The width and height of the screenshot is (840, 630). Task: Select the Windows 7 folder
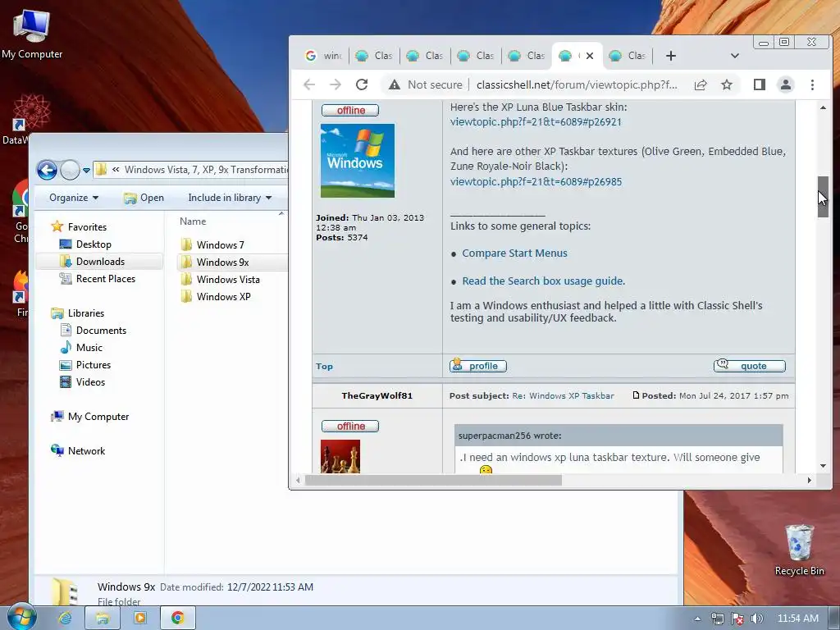click(x=220, y=244)
